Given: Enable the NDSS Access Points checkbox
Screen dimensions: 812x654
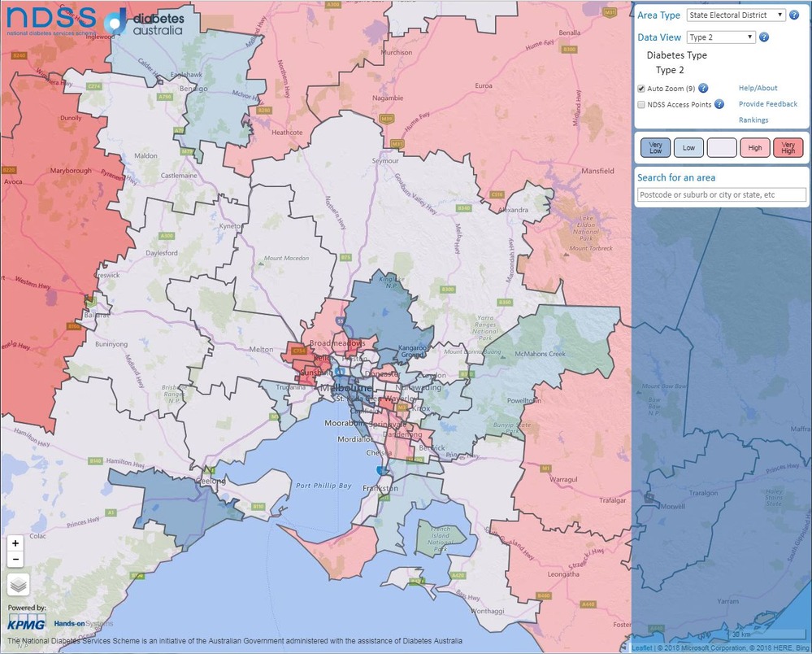Looking at the screenshot, I should (x=641, y=104).
